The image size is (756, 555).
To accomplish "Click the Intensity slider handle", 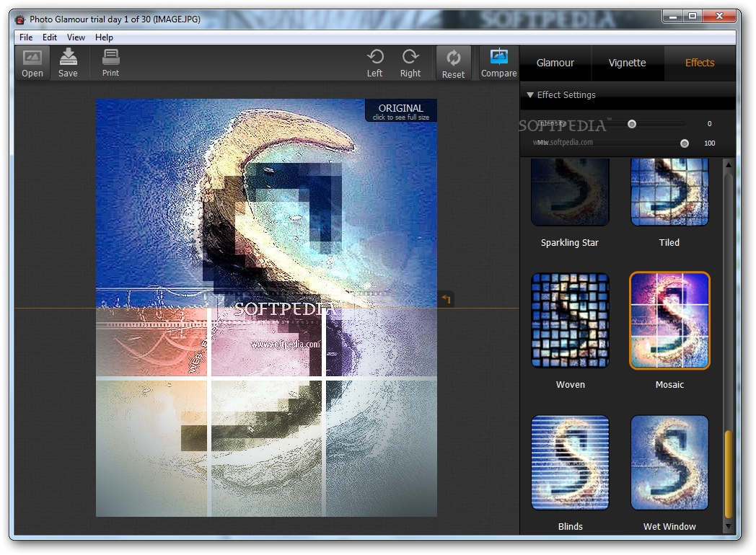I will [x=632, y=124].
